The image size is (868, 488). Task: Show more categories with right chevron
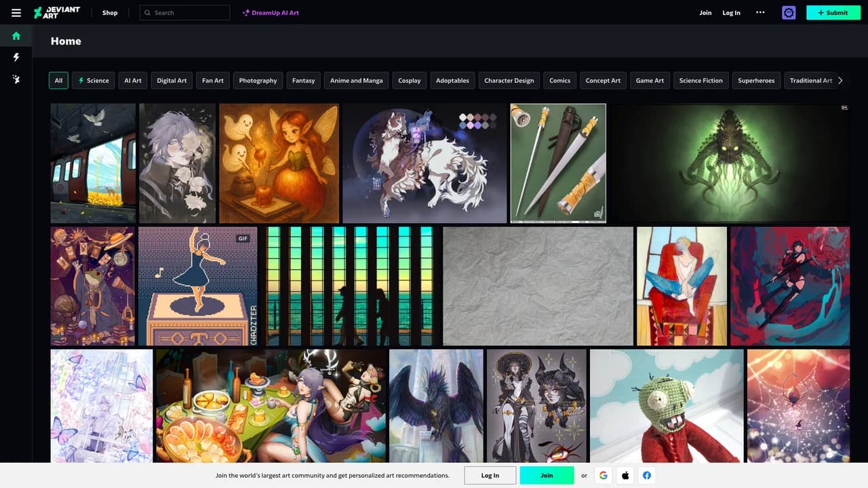(x=840, y=81)
